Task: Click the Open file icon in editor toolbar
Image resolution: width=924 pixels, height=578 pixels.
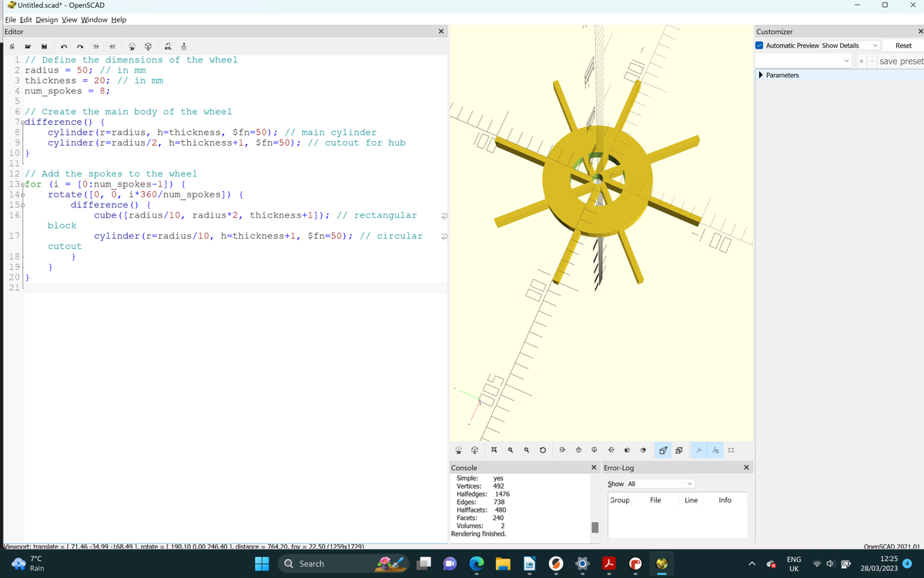Action: (28, 46)
